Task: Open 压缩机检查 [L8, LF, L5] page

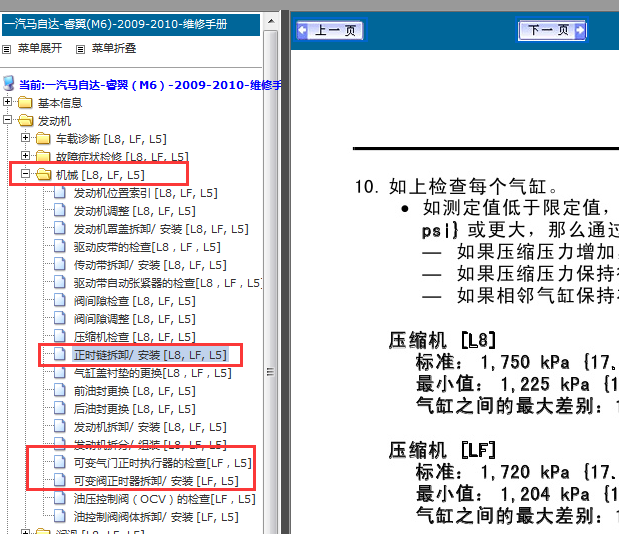Action: [134, 337]
